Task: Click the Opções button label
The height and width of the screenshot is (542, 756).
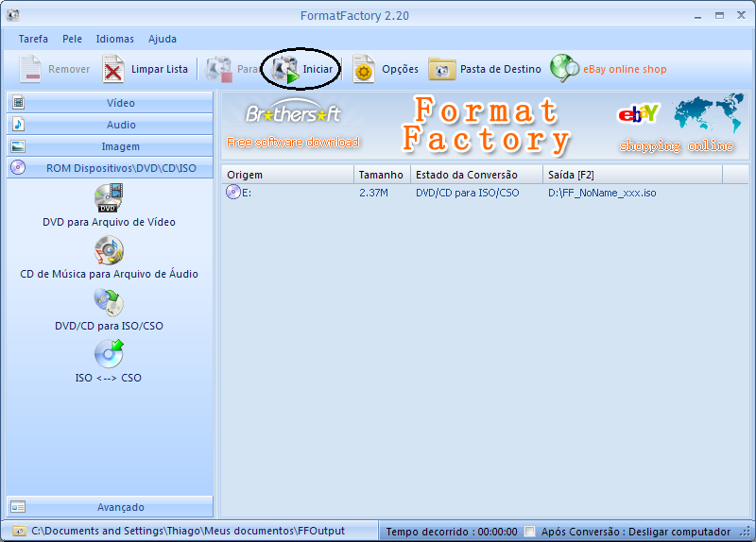Action: click(400, 69)
